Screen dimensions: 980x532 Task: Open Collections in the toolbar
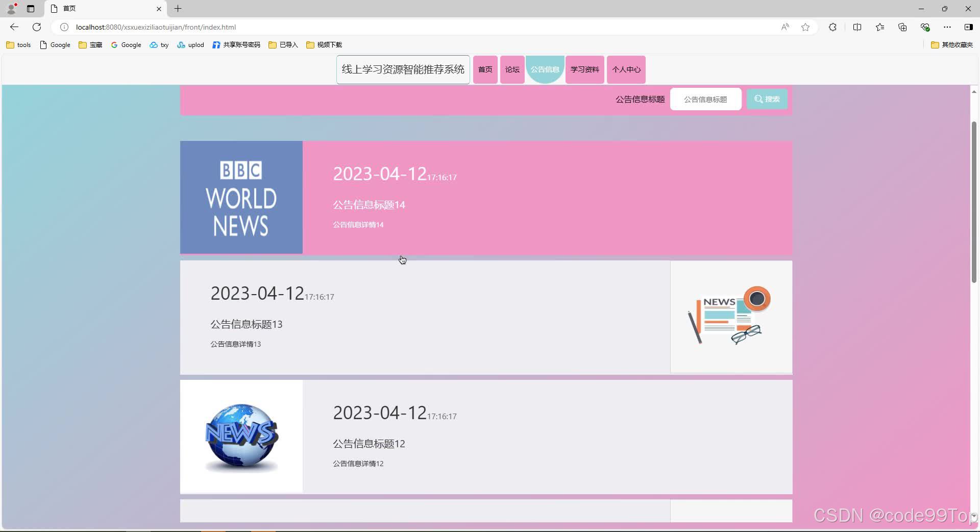point(902,27)
